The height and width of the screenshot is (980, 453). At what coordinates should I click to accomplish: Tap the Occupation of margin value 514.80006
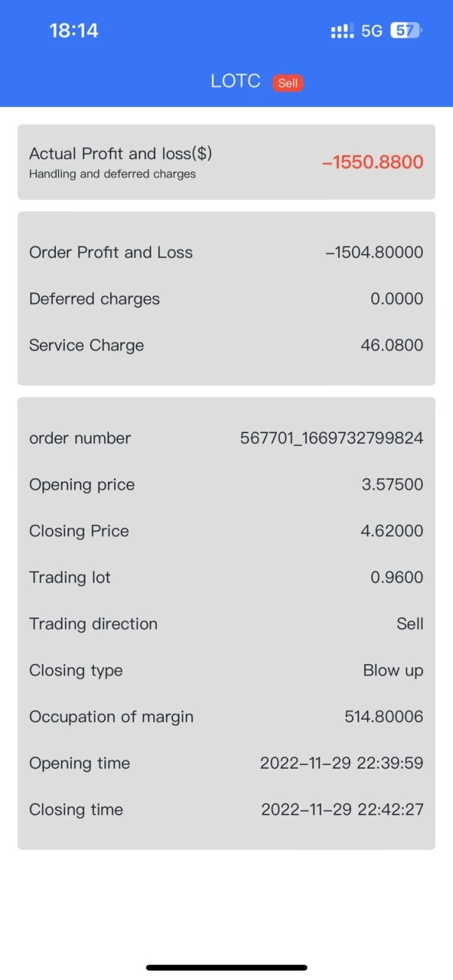point(384,717)
